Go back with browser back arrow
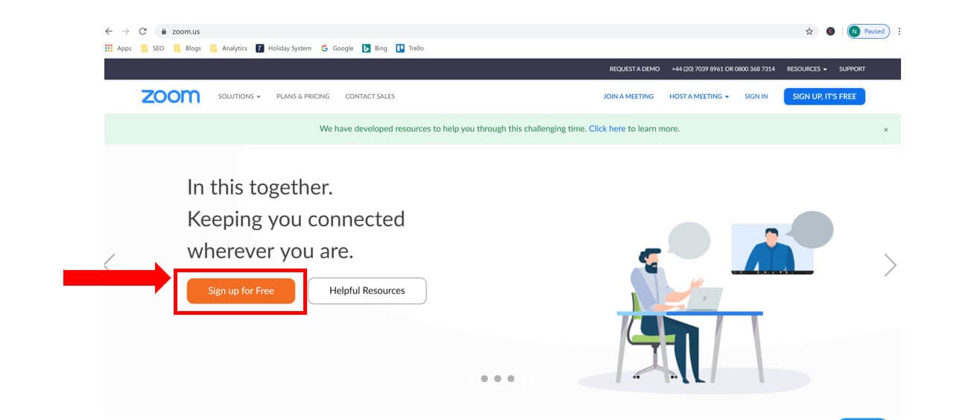This screenshot has width=980, height=420. click(x=109, y=31)
